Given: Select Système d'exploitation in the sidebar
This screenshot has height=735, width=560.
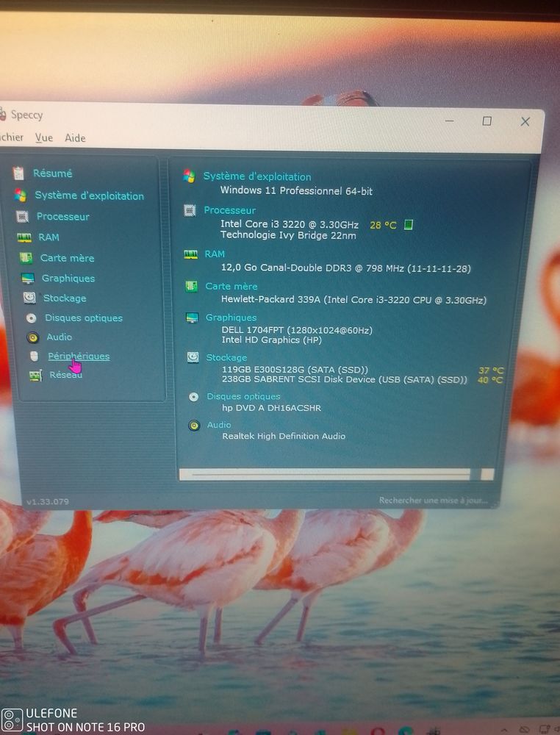Looking at the screenshot, I should pos(90,196).
